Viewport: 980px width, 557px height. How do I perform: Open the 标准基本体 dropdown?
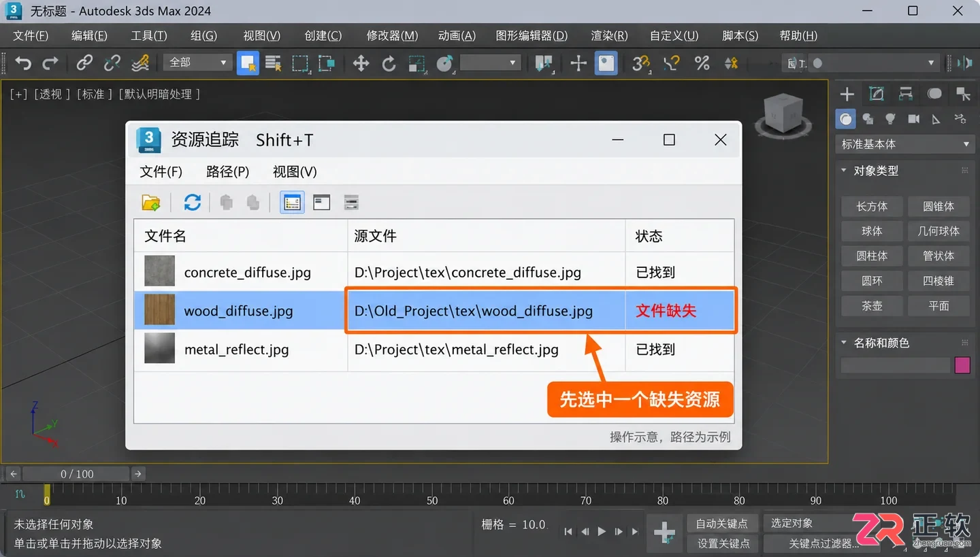point(904,144)
